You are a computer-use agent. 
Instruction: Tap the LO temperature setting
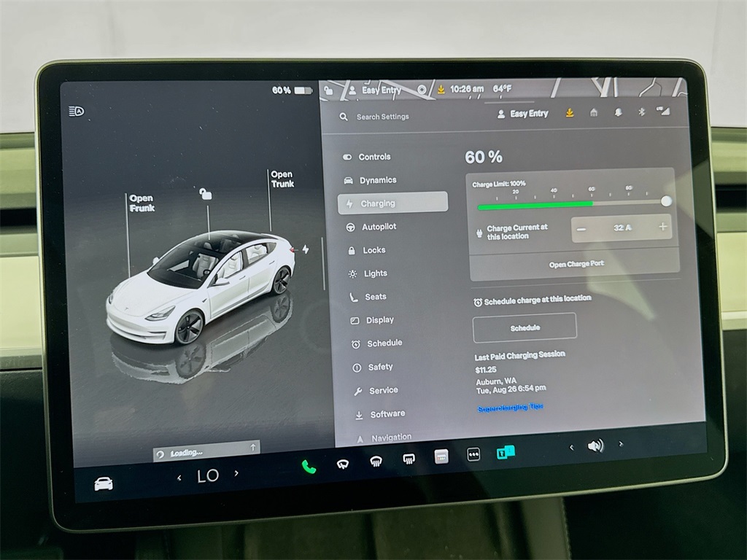pos(208,475)
